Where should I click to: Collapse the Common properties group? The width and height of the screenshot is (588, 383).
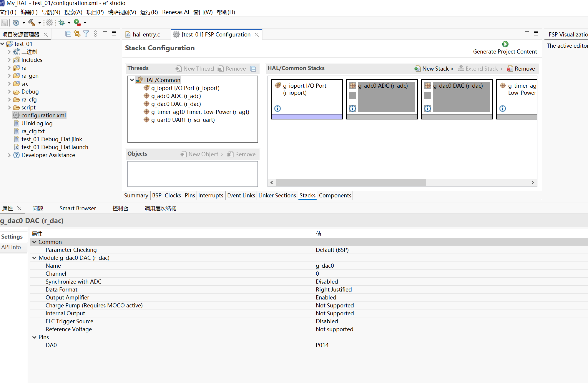[34, 242]
